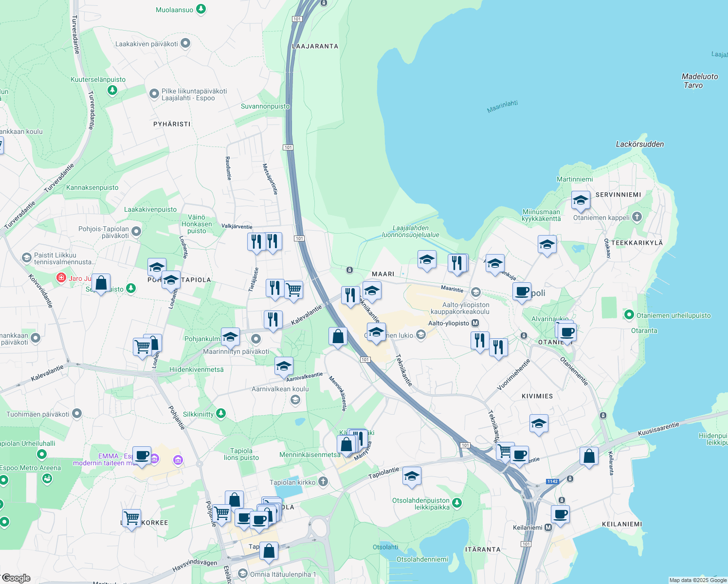Open Pohjois-Tapiolan päiväkoti marker

pyautogui.click(x=136, y=231)
